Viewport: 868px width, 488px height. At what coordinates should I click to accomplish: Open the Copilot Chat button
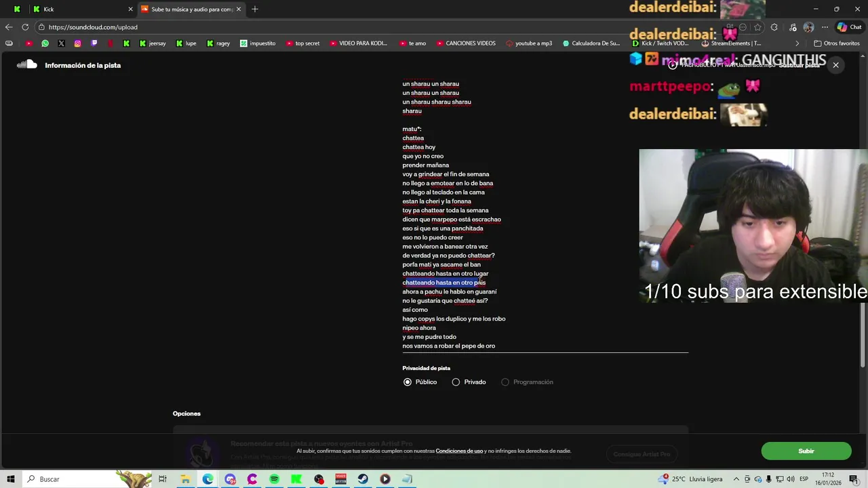point(849,27)
